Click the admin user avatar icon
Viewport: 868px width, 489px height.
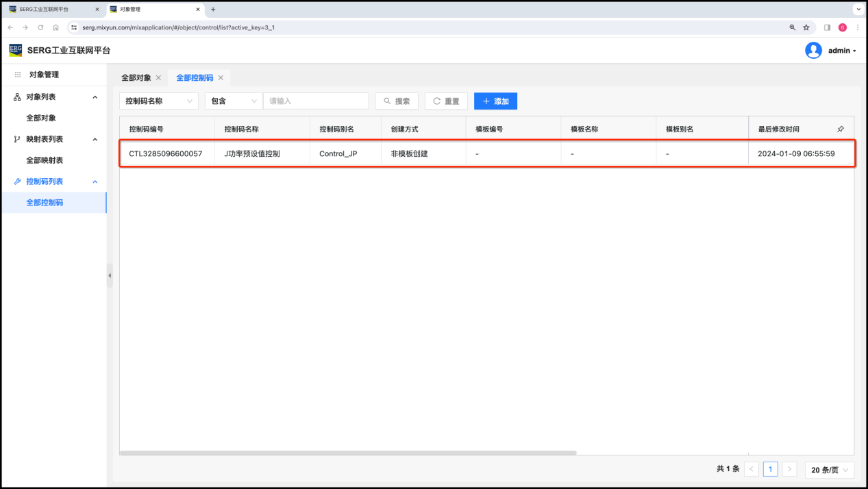pos(813,51)
